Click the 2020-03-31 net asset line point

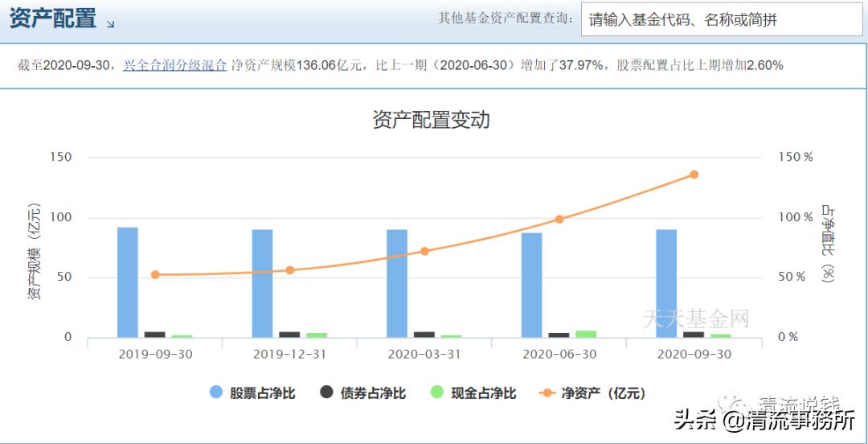click(424, 251)
